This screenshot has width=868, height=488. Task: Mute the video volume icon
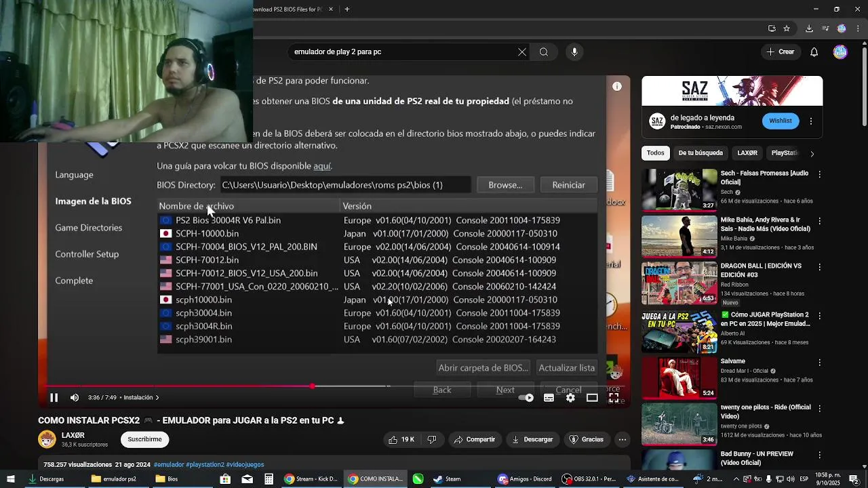pos(75,398)
